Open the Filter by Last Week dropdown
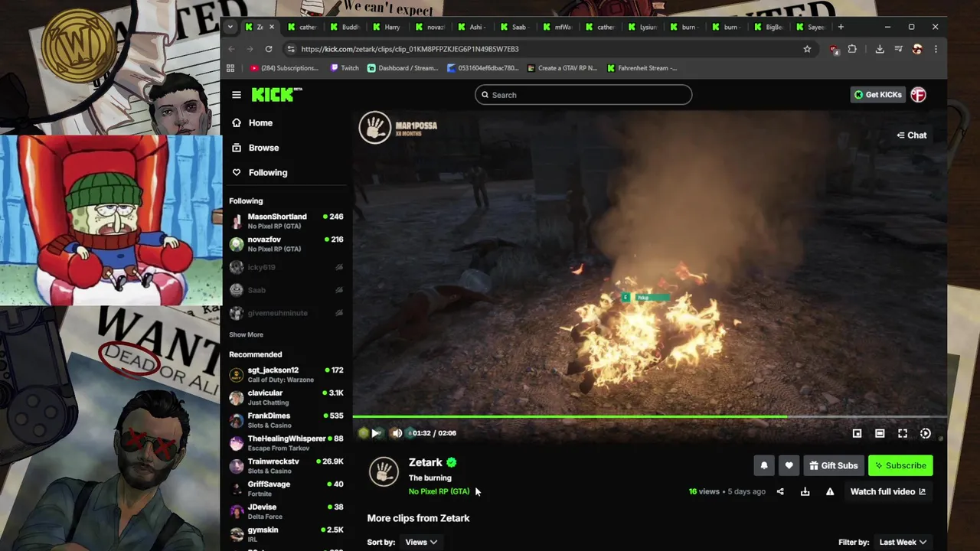The height and width of the screenshot is (551, 980). [903, 542]
